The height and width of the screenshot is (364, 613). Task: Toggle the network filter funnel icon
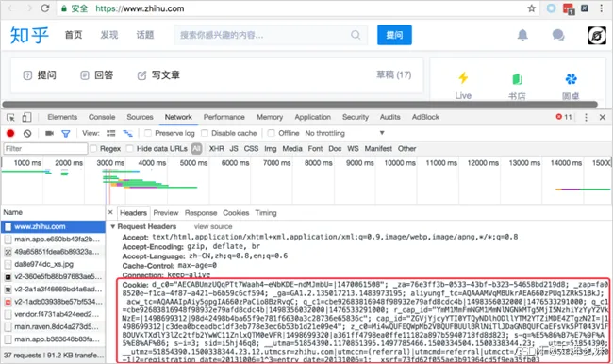tap(66, 134)
